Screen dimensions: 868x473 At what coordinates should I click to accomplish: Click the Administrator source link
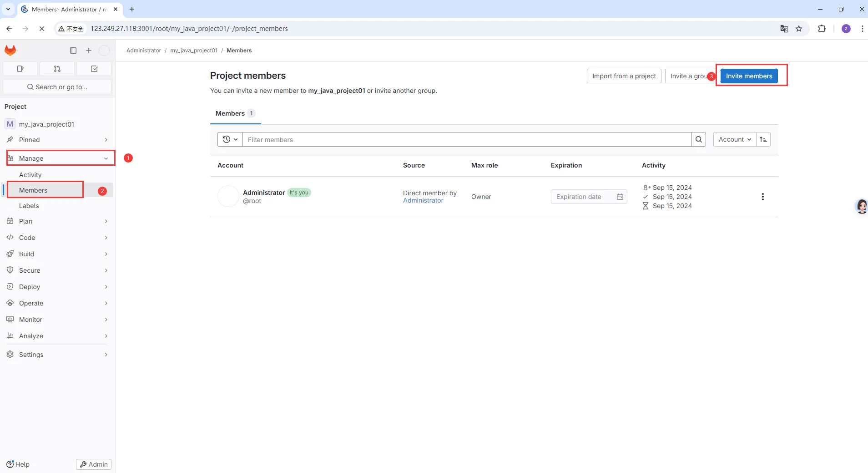click(x=423, y=200)
